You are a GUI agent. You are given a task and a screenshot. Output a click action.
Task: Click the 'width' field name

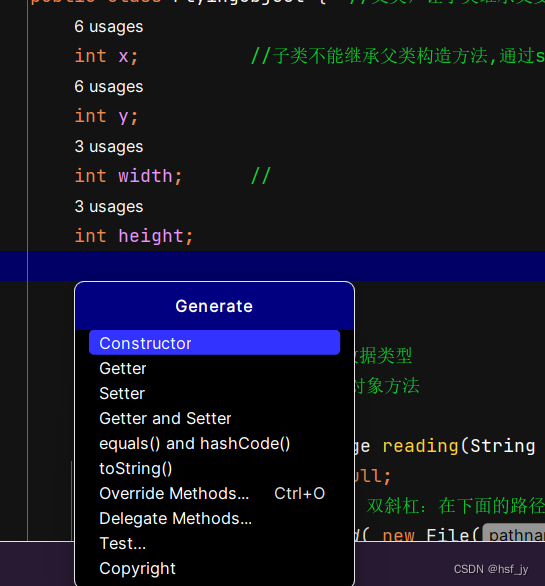[145, 176]
